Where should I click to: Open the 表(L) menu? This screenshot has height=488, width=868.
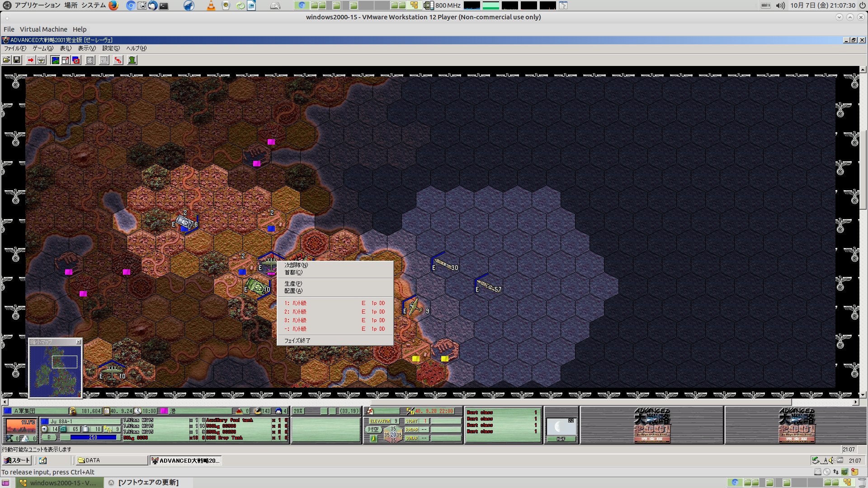pyautogui.click(x=66, y=48)
